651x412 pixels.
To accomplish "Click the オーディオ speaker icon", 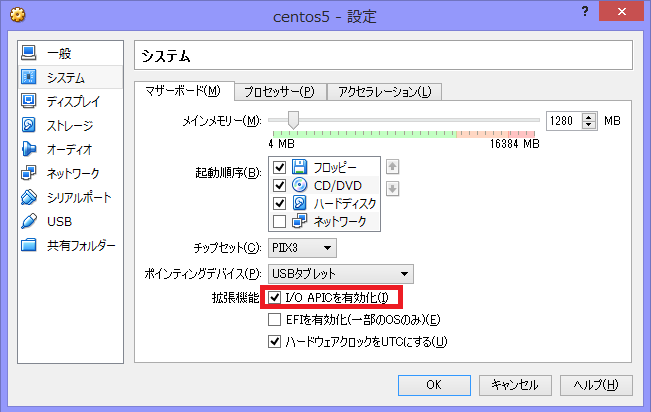I will point(29,149).
